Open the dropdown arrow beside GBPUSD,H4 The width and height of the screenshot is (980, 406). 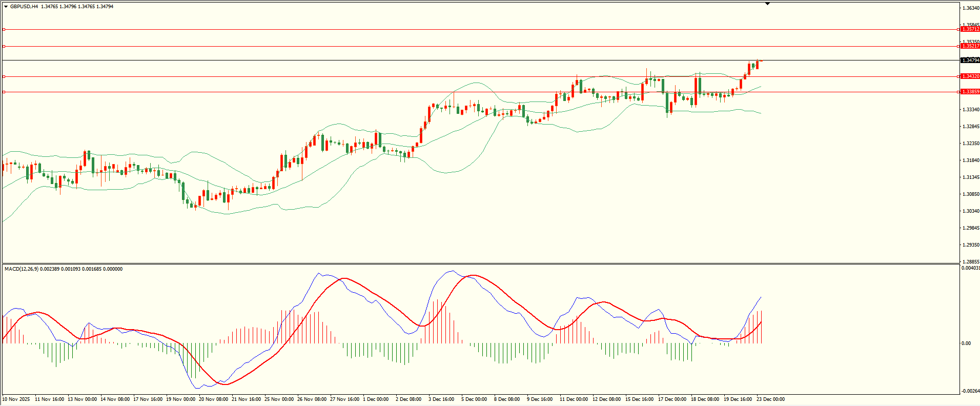6,7
